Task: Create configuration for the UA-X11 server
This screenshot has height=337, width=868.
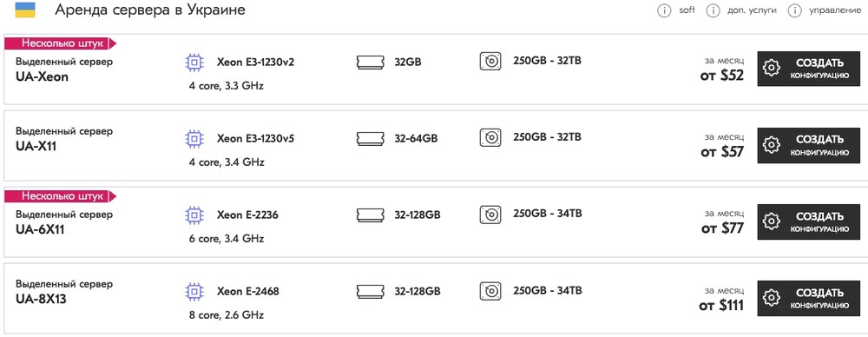Action: coord(807,145)
